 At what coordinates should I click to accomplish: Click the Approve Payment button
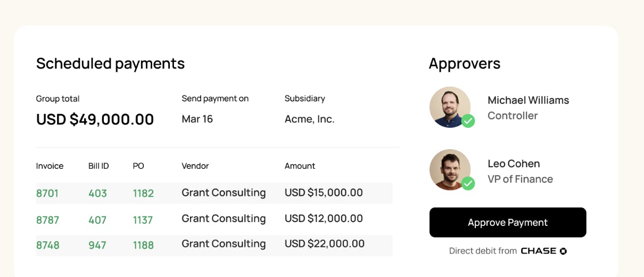tap(507, 223)
